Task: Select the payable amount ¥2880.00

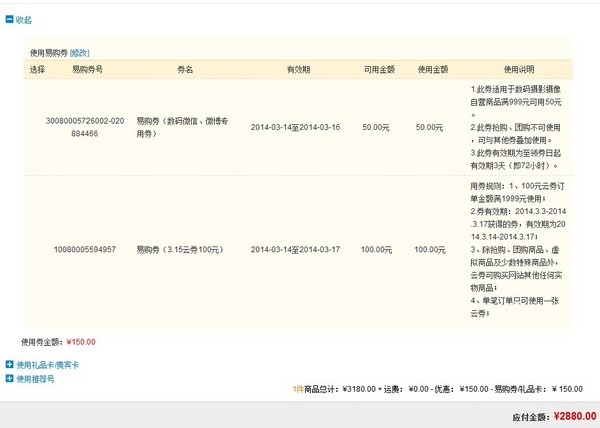Action: pos(575,416)
